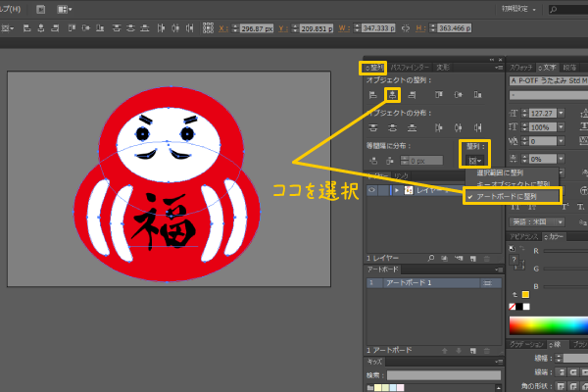Click horizontal align right icon in Align panel
The height and width of the screenshot is (392, 588).
pyautogui.click(x=412, y=95)
